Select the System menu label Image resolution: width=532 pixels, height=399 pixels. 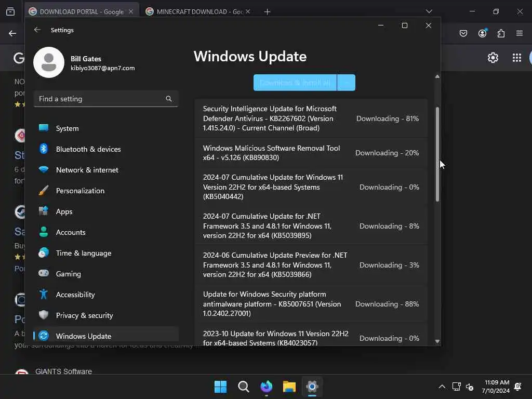click(x=67, y=128)
